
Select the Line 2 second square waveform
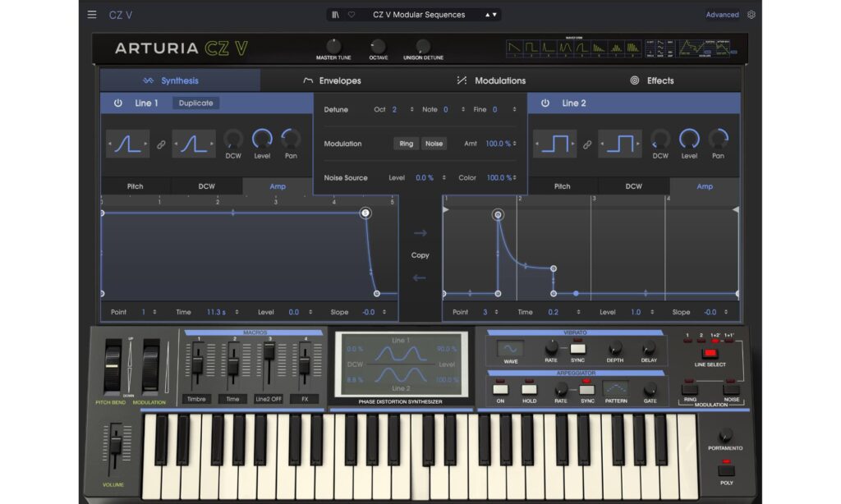coord(620,144)
